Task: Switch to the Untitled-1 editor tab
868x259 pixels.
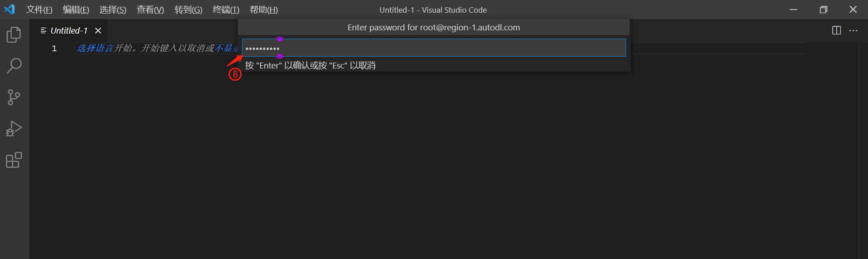Action: tap(69, 30)
